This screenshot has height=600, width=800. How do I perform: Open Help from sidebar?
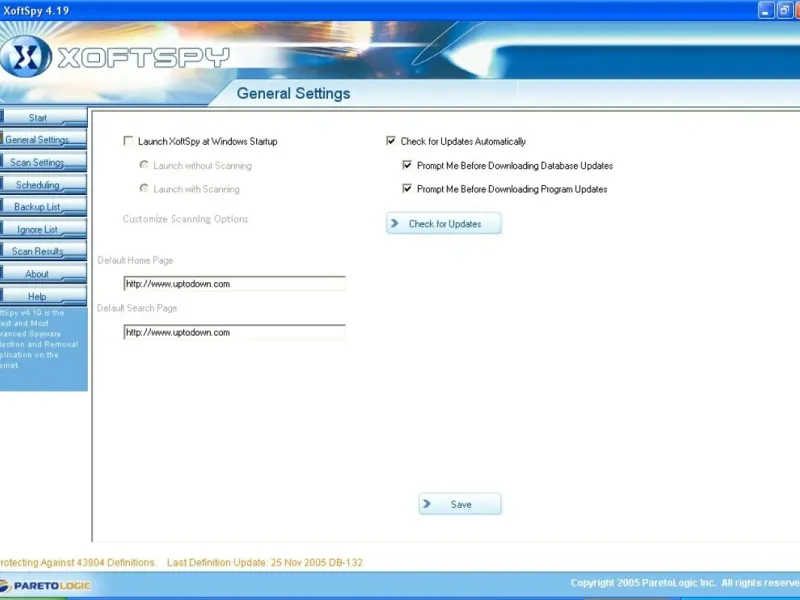click(x=43, y=296)
